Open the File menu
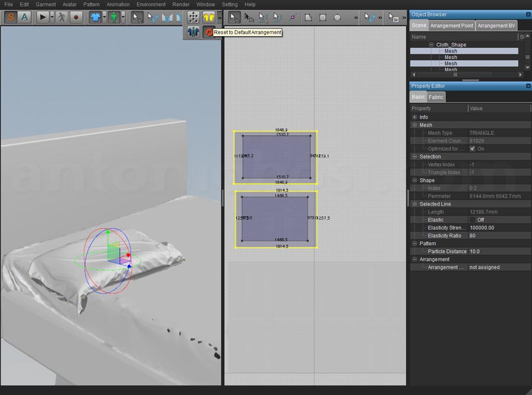Viewport: 532px width, 395px height. (8, 4)
